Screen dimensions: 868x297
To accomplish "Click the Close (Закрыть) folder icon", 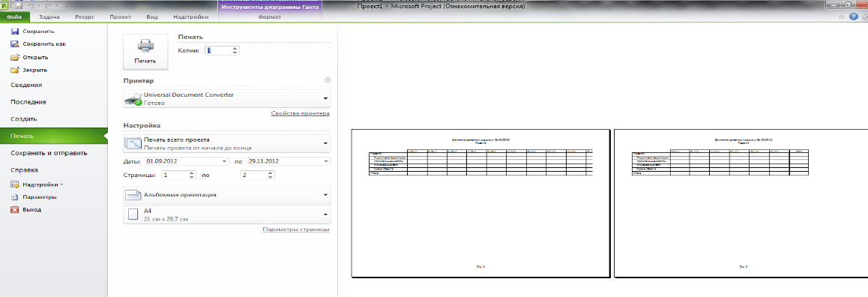I will pyautogui.click(x=15, y=70).
